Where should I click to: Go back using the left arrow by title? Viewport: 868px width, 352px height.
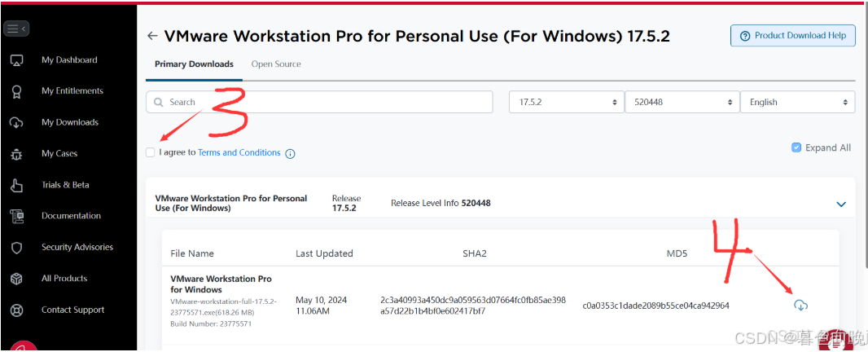click(152, 36)
